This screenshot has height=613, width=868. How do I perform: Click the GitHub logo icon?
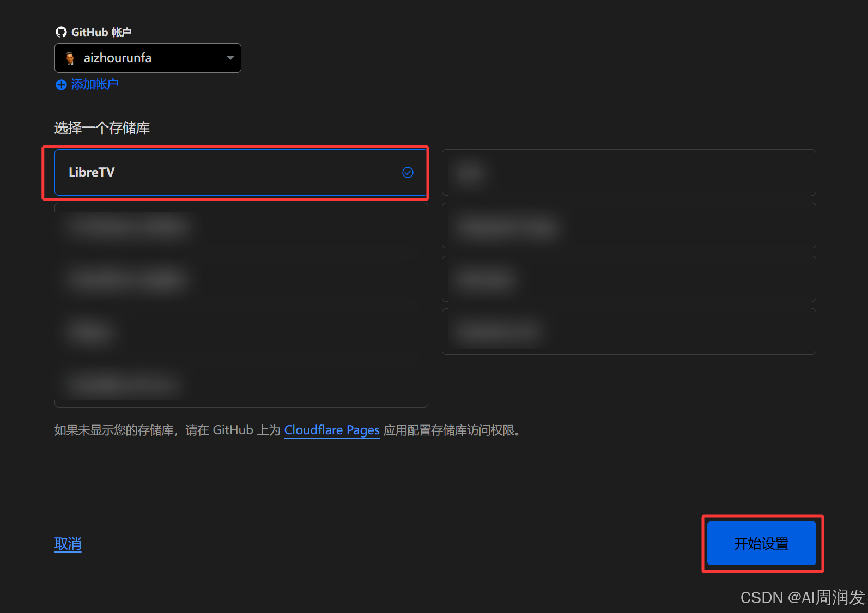point(61,32)
